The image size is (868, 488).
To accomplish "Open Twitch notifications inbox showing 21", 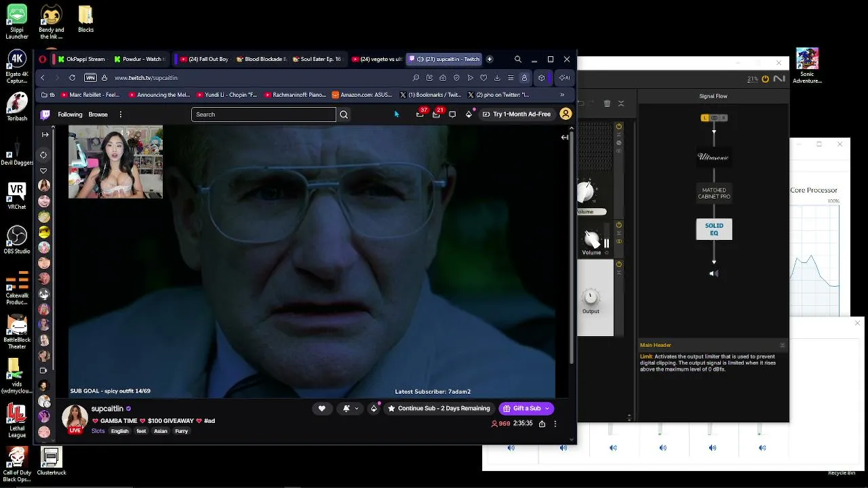I will point(436,115).
